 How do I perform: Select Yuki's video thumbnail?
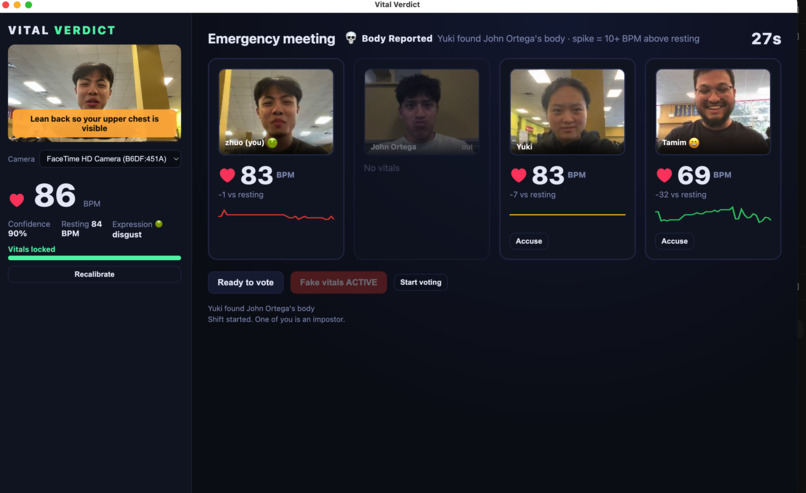pos(567,112)
